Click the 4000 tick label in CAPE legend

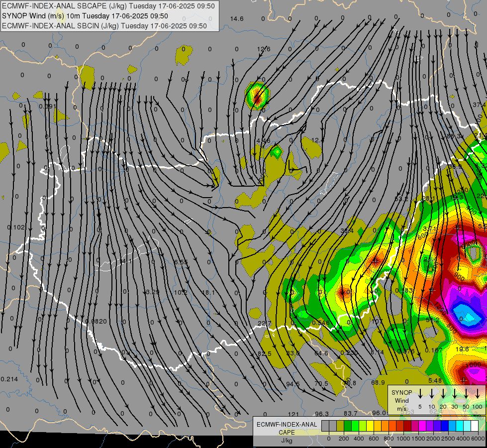point(464,439)
